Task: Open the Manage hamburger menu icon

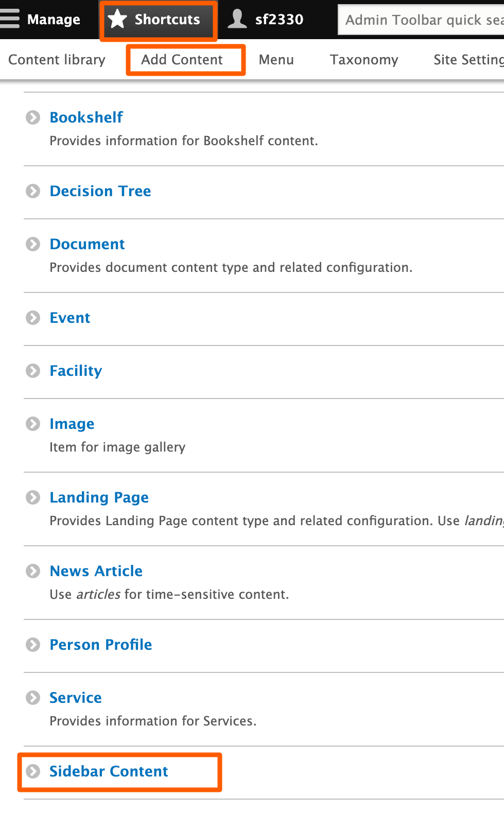Action: 9,19
